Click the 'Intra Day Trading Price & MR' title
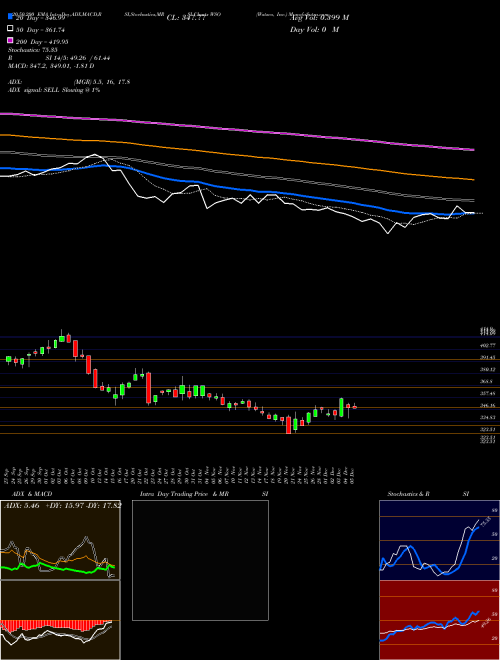The image size is (500, 660). 184,494
